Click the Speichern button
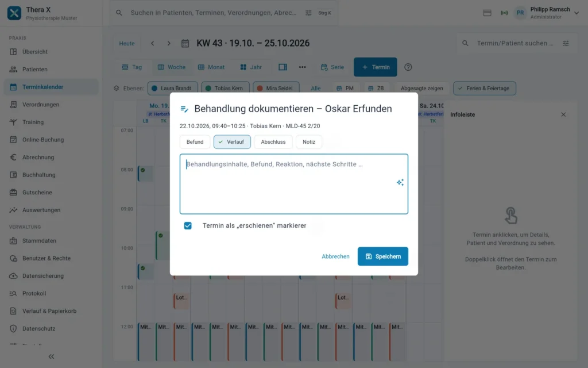This screenshot has width=588, height=368. pyautogui.click(x=383, y=256)
